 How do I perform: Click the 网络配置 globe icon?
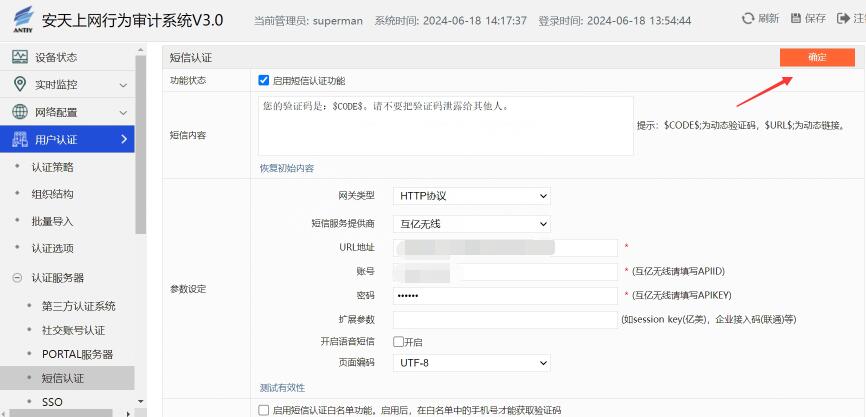click(x=19, y=112)
